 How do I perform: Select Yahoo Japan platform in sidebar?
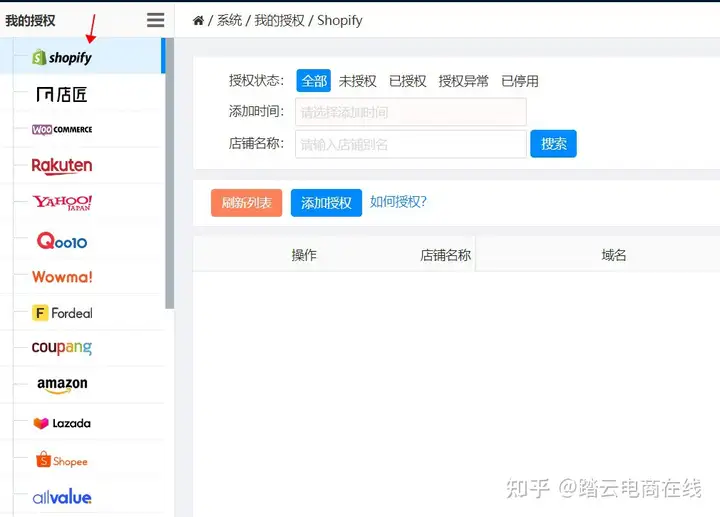62,202
